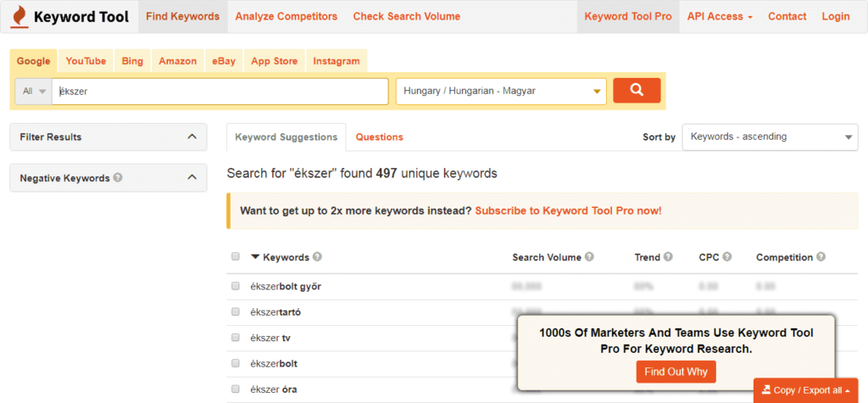Open Analyze Competitors in the top navigation
The image size is (868, 403).
287,17
